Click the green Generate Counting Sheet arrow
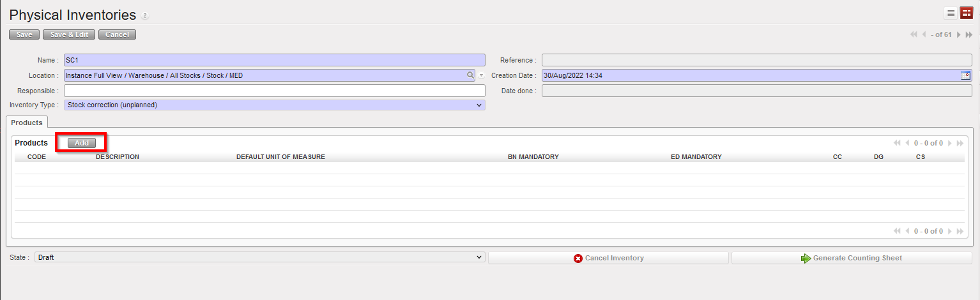This screenshot has height=300, width=980. (x=806, y=259)
